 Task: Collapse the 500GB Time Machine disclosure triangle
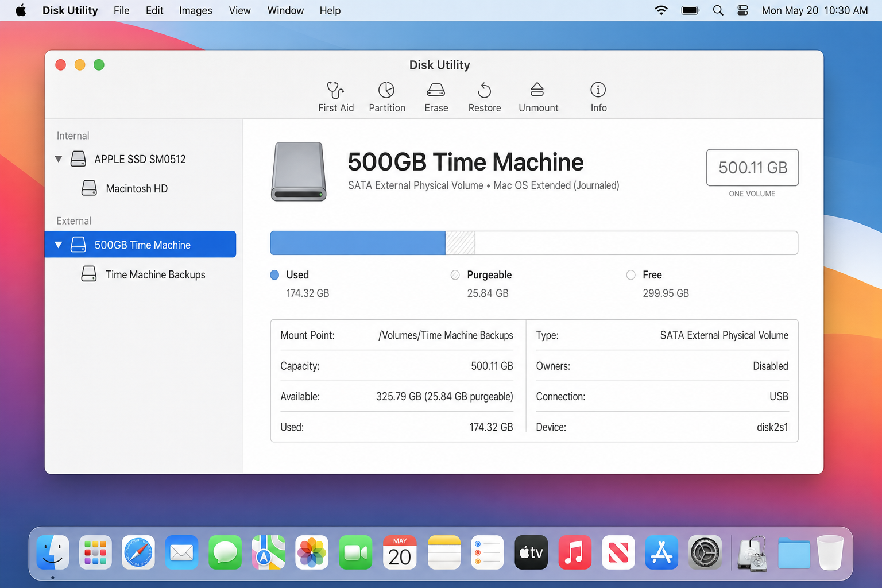pyautogui.click(x=58, y=245)
